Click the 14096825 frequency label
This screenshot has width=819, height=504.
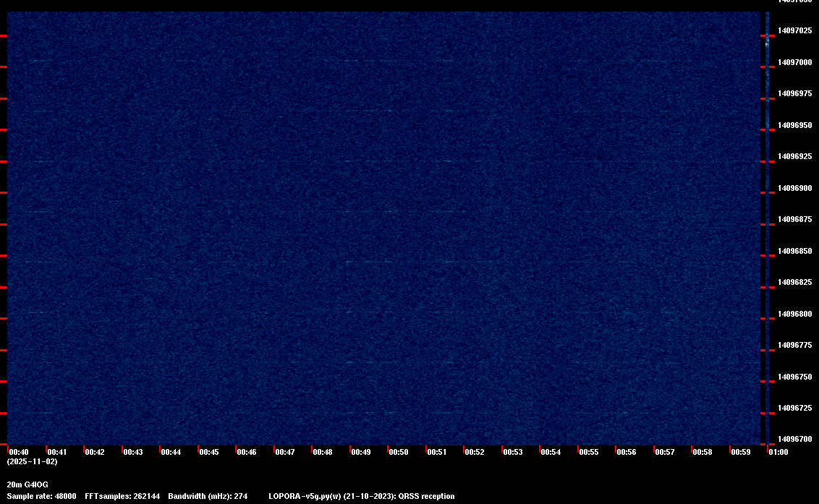point(795,283)
